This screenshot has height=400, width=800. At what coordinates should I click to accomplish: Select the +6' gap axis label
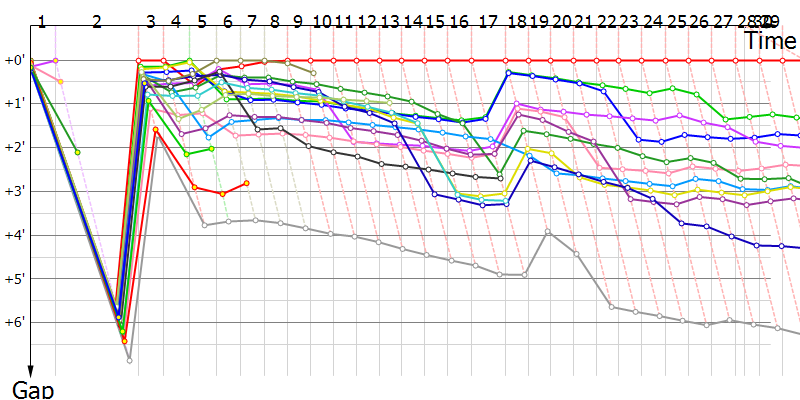tap(14, 322)
